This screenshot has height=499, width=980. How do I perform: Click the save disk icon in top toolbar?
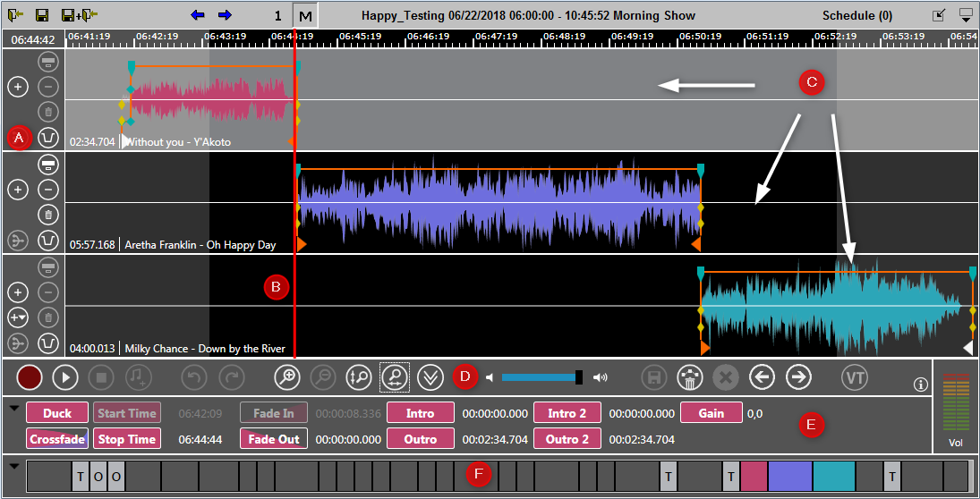tap(42, 15)
